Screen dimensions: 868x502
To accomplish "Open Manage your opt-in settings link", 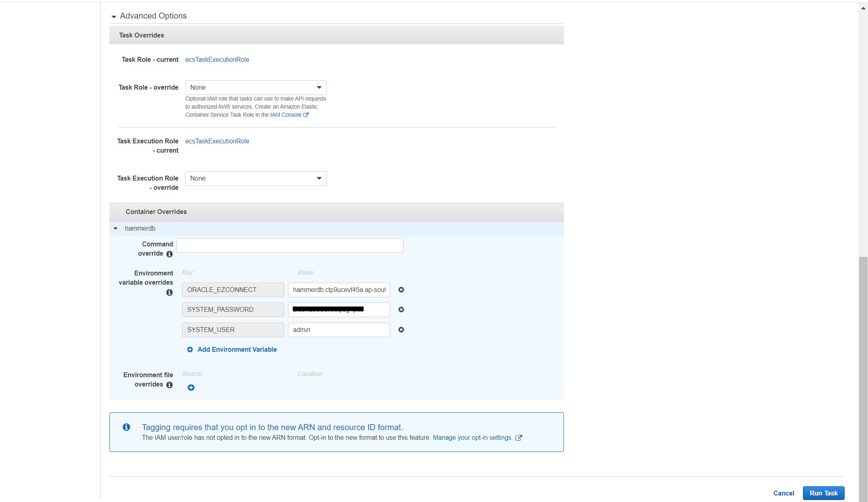I will 473,438.
